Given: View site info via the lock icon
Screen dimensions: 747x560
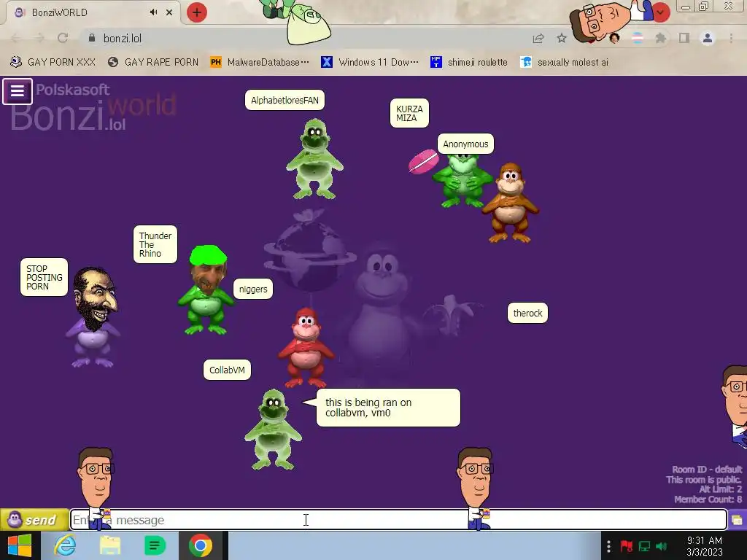Looking at the screenshot, I should [92, 38].
